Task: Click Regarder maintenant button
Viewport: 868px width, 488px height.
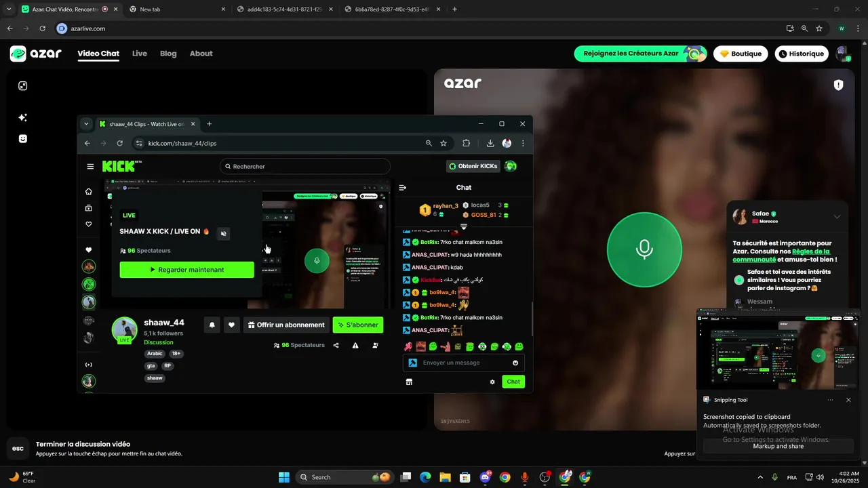Action: [187, 270]
